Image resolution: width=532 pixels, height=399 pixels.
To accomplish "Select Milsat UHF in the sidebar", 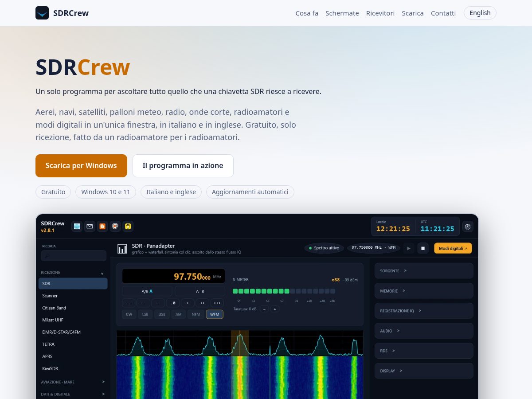I will [73, 320].
